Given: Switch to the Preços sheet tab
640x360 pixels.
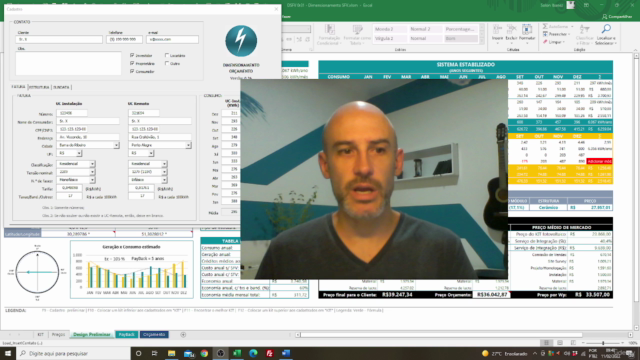Looking at the screenshot, I should pos(58,335).
